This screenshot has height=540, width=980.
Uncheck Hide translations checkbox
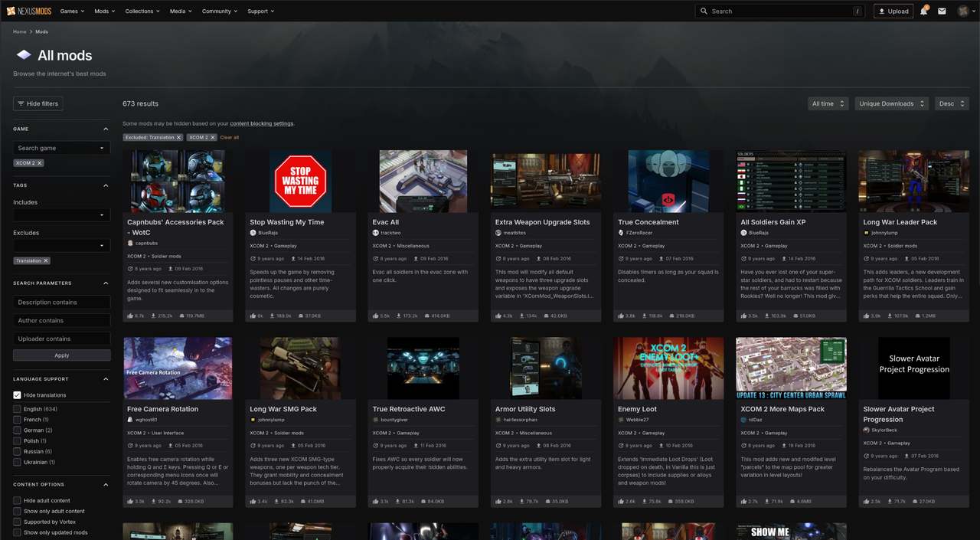(17, 395)
